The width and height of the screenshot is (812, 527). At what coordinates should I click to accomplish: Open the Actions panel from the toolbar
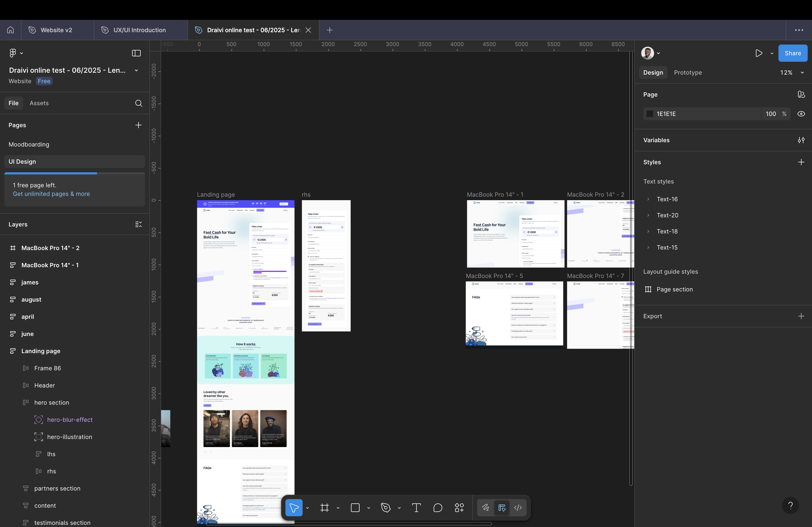(459, 508)
